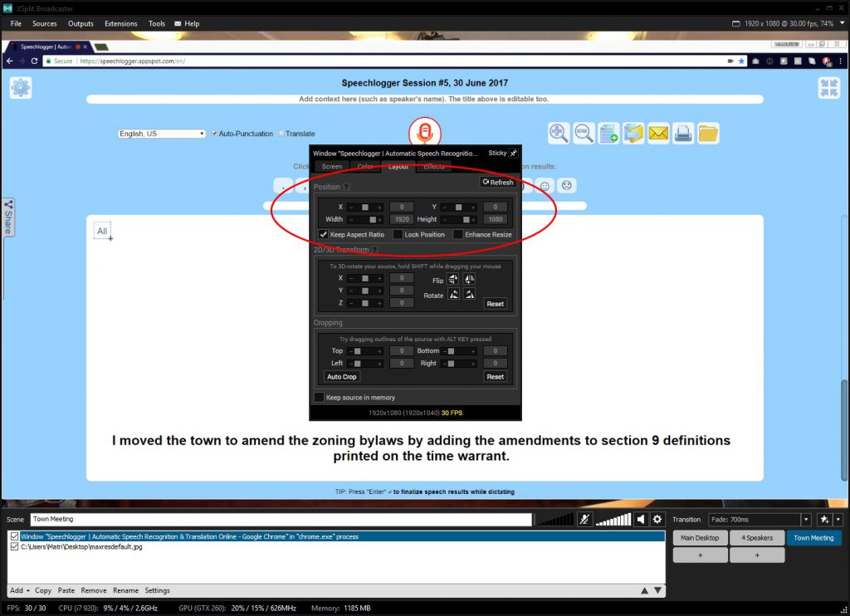850x616 pixels.
Task: Click the muted microphone icon
Action: [584, 520]
